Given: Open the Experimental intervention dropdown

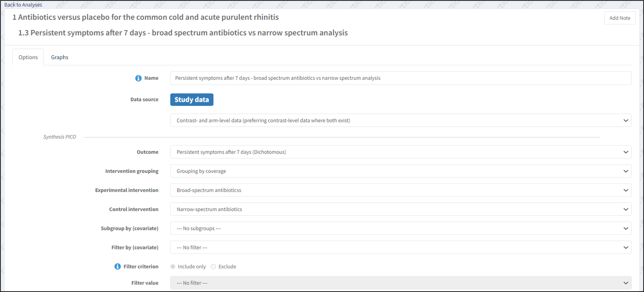Looking at the screenshot, I should point(400,190).
